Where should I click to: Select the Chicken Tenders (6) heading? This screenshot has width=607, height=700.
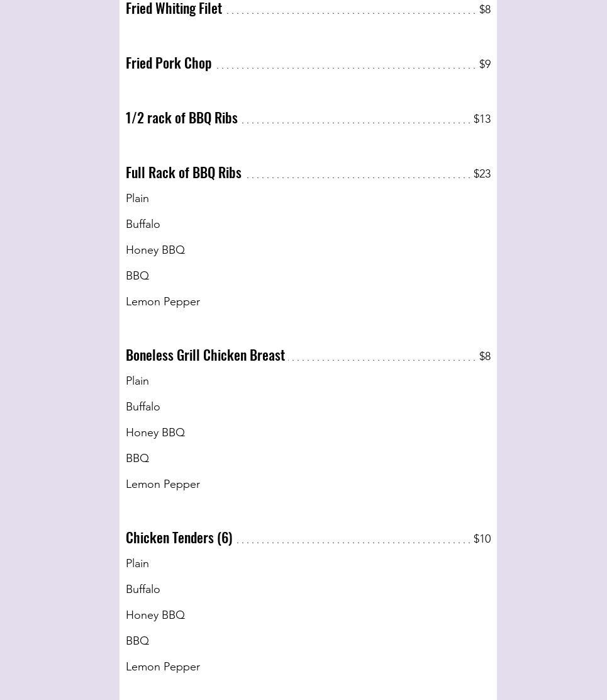pos(179,538)
